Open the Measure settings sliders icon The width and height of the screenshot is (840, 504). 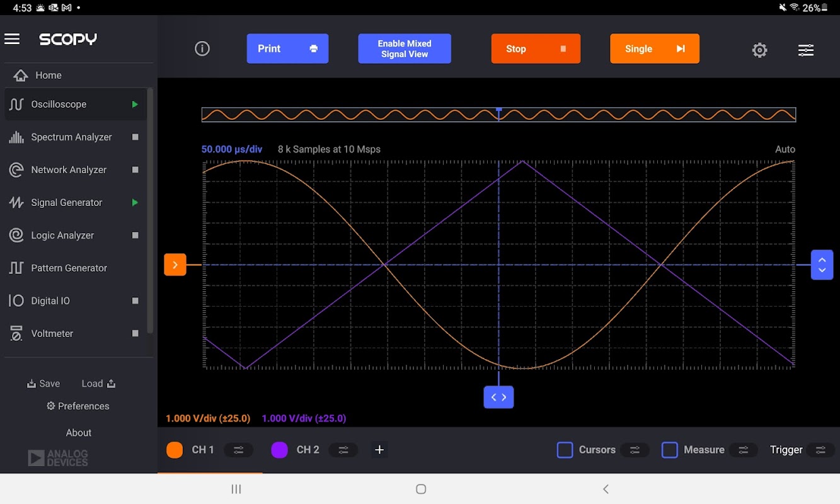point(744,450)
